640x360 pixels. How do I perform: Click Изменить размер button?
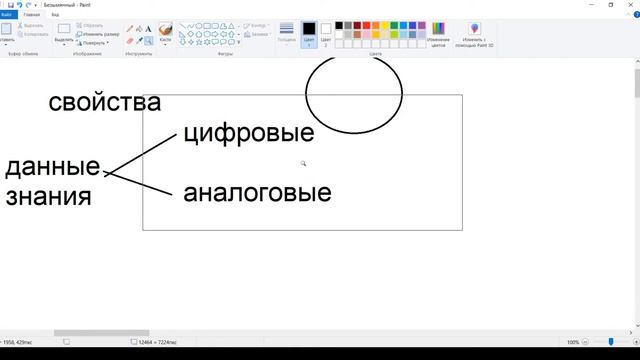[x=98, y=34]
